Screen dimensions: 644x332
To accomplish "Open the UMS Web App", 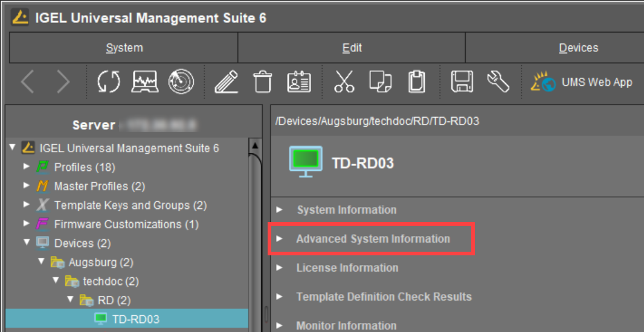I will 582,83.
